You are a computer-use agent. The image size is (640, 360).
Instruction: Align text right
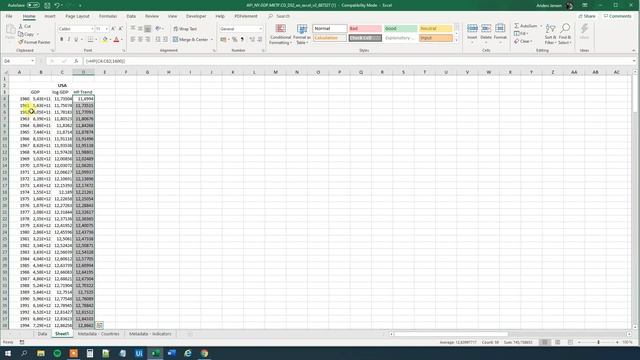point(148,40)
